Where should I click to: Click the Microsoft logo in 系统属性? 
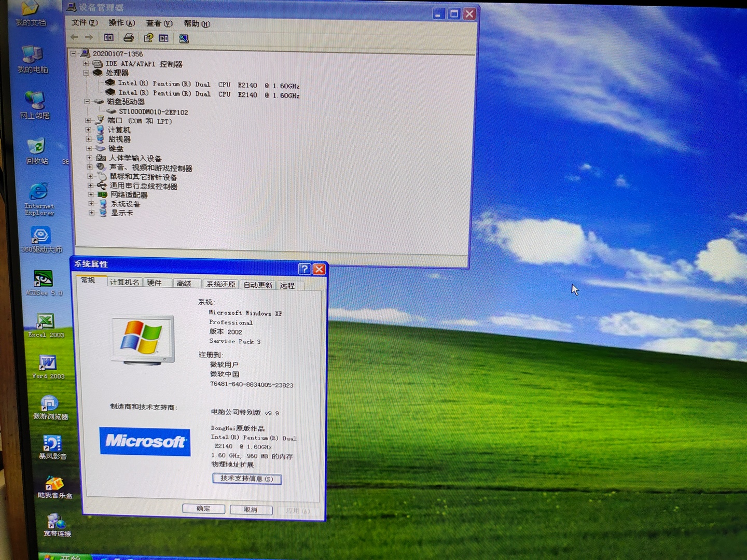click(x=145, y=441)
